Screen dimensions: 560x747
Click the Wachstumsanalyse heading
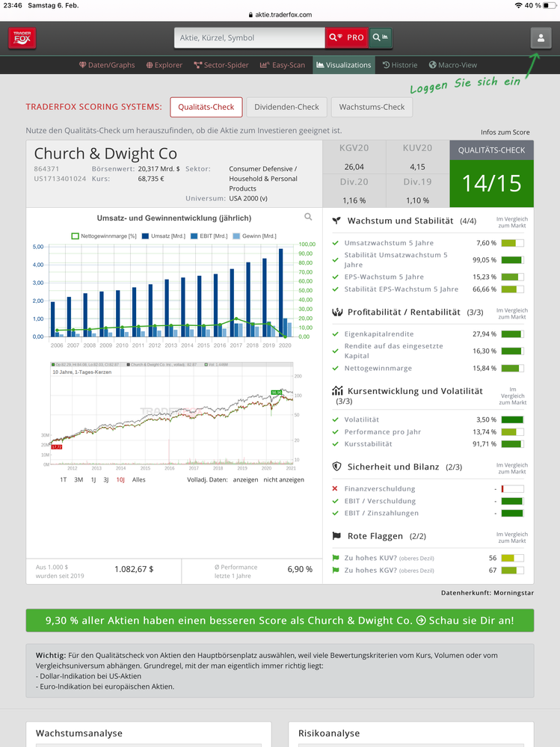tap(79, 734)
